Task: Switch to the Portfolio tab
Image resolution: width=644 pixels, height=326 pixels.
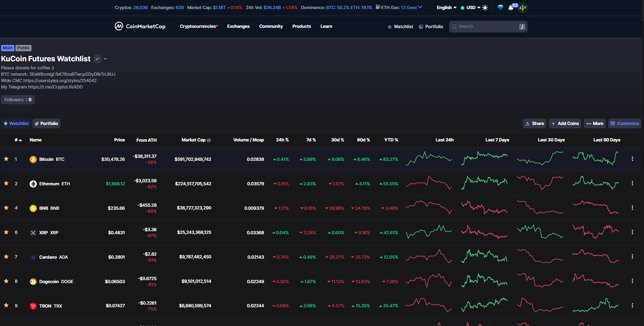Action: pos(46,123)
